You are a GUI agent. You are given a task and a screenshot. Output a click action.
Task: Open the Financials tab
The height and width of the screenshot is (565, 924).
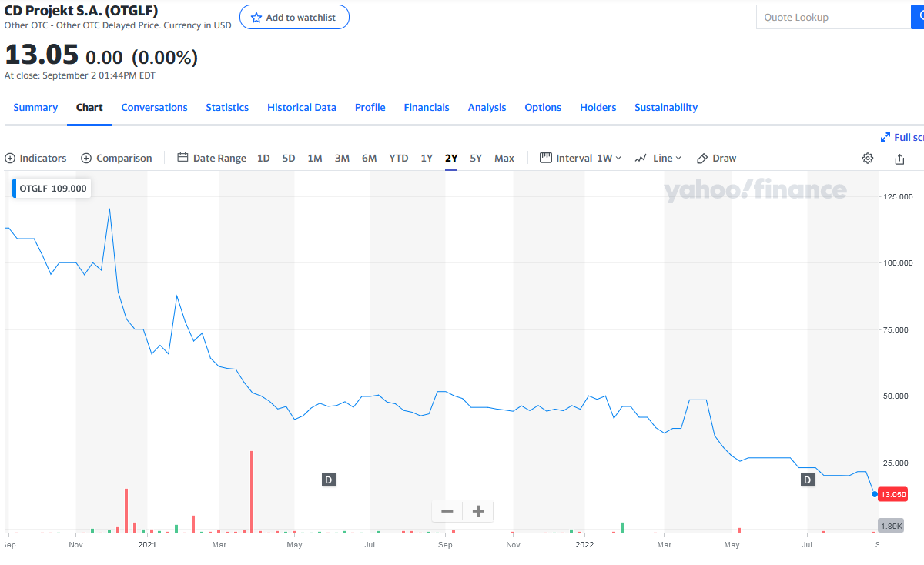point(427,108)
